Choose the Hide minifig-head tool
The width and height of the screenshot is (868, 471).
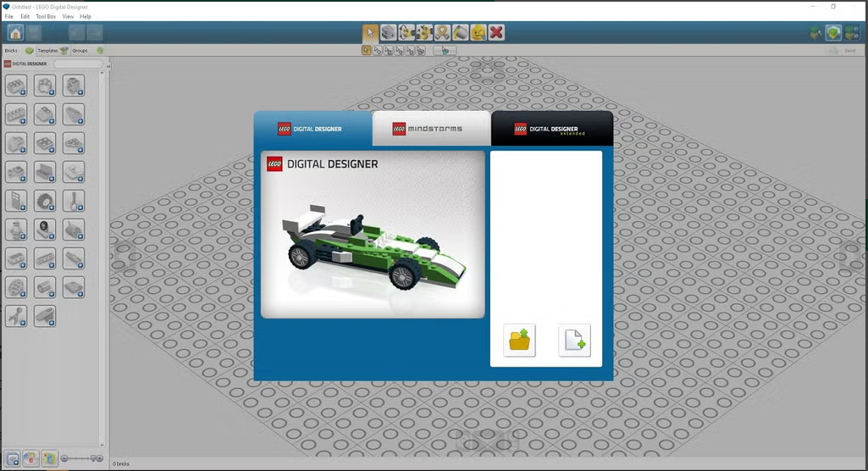point(478,33)
